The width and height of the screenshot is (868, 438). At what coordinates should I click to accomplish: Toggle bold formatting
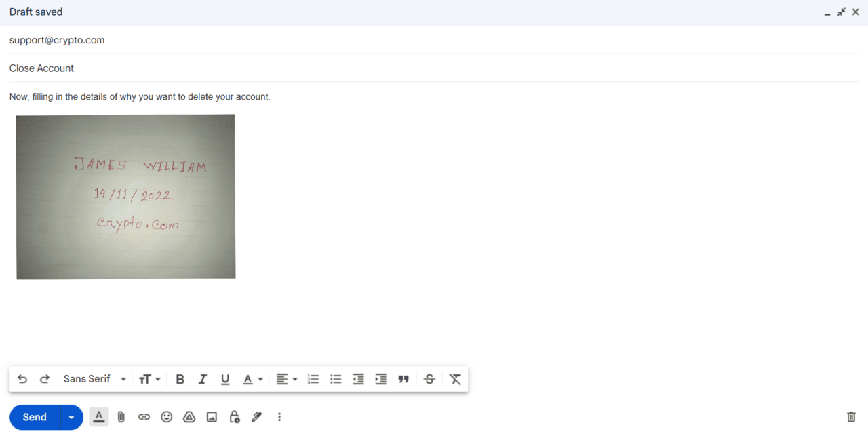click(x=180, y=379)
